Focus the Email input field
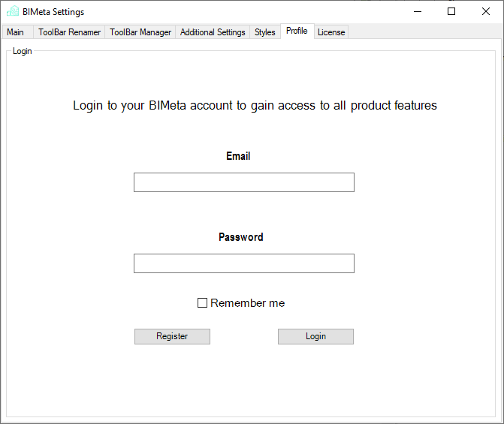This screenshot has width=504, height=424. click(244, 182)
